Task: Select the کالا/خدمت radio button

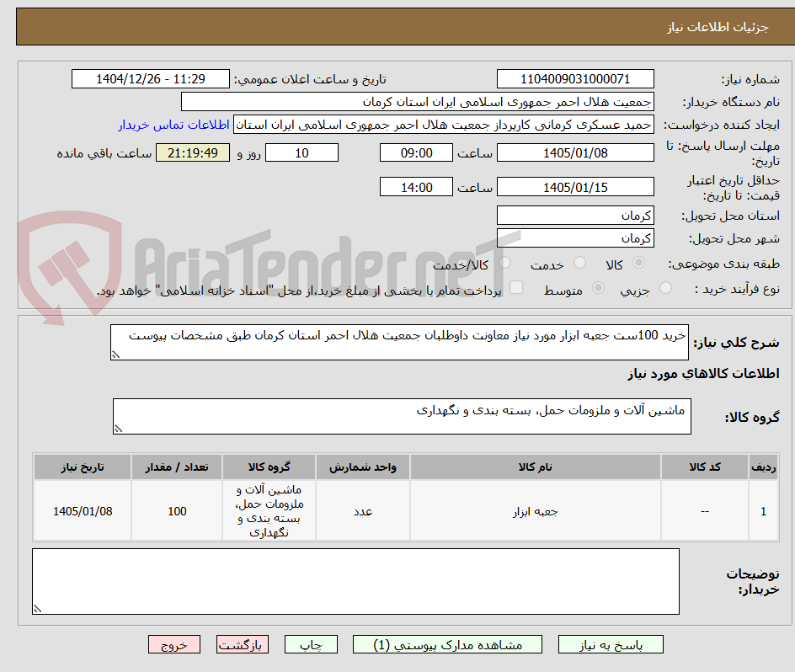Action: pos(504,262)
